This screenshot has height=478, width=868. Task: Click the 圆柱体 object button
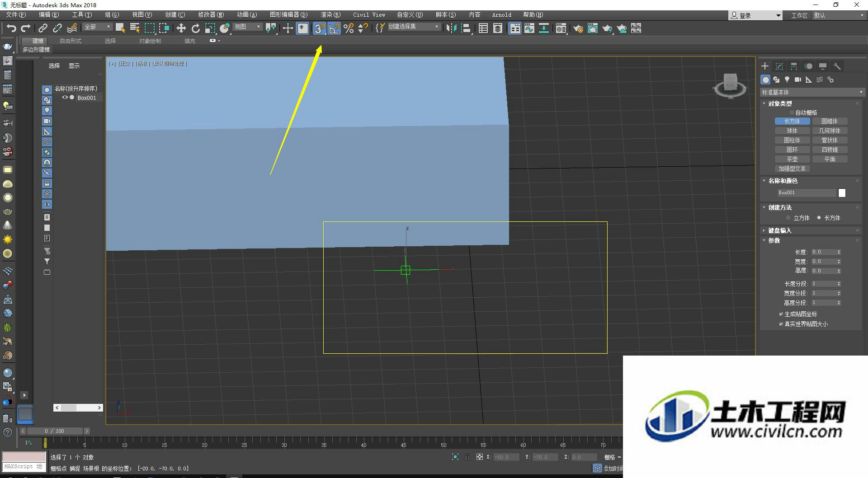(792, 140)
